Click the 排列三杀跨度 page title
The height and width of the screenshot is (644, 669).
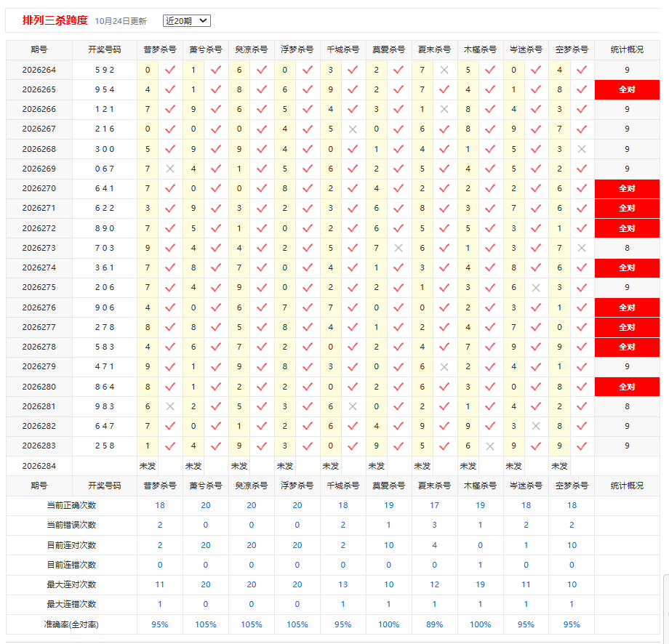coord(55,20)
